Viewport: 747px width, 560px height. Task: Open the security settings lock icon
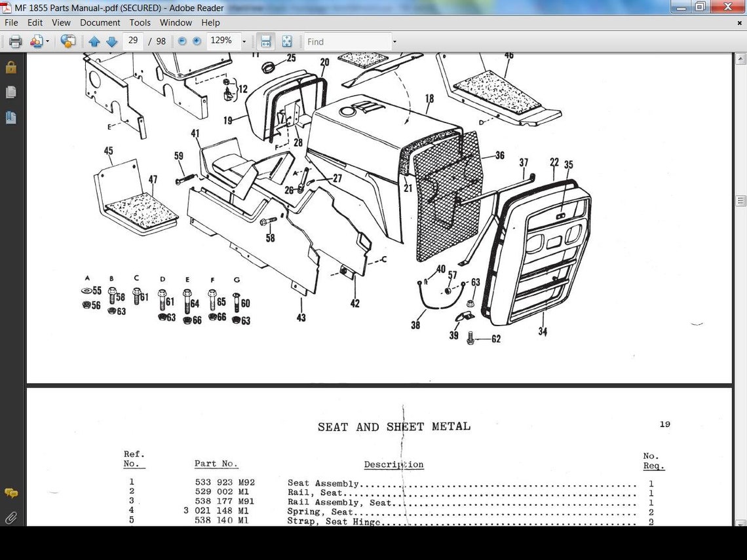pos(10,67)
